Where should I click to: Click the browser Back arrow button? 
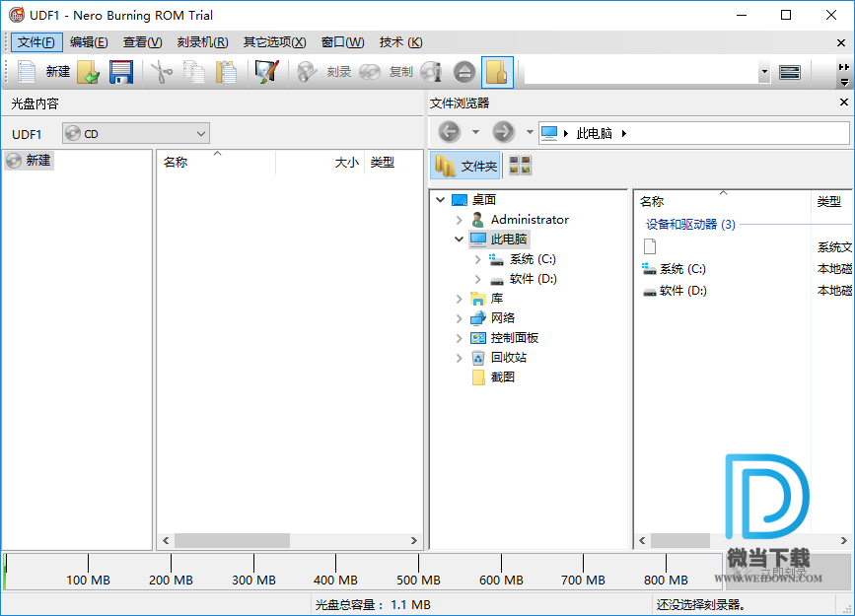tap(450, 132)
